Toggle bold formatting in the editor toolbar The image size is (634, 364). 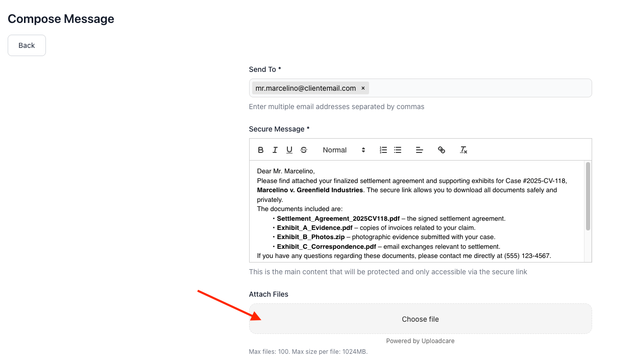261,150
